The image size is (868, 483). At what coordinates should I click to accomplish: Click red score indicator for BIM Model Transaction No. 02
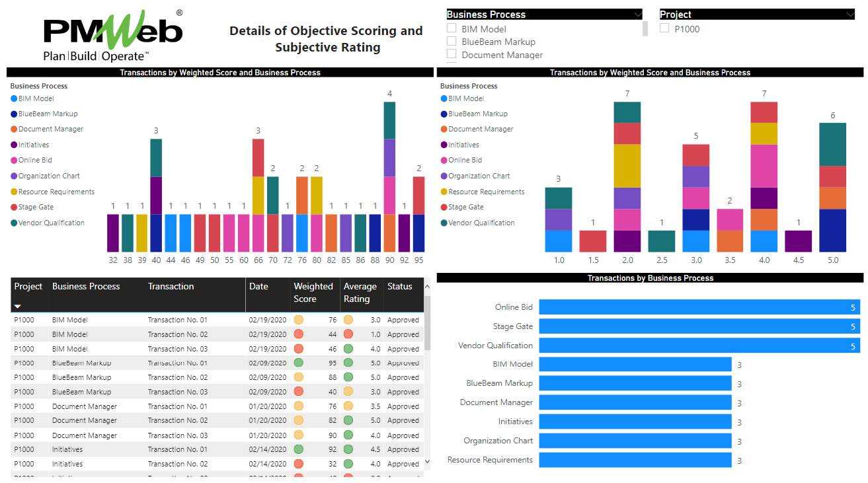(298, 334)
